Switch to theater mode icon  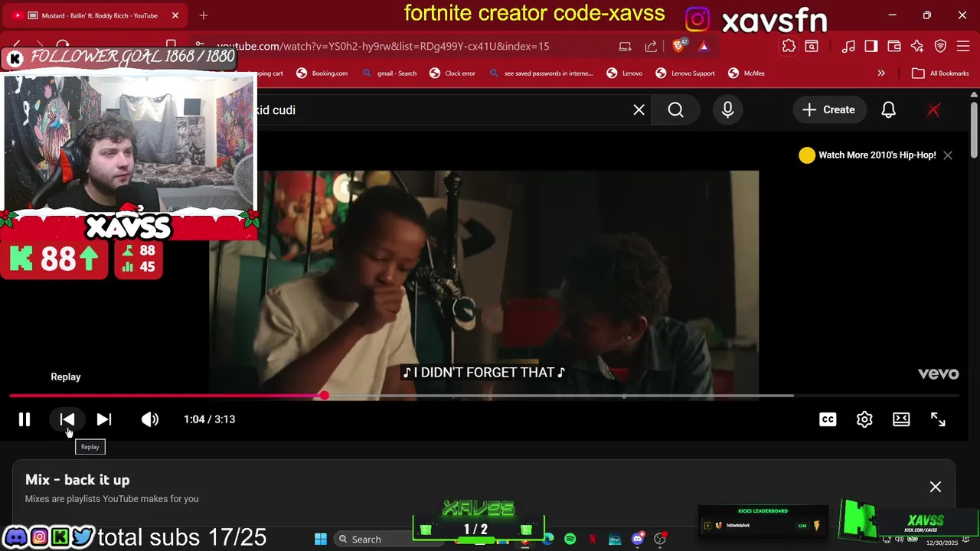click(901, 419)
